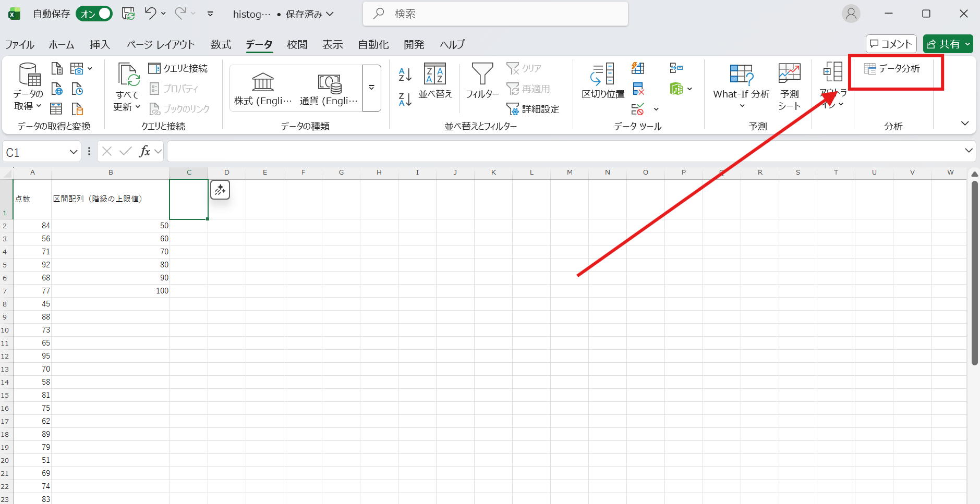Click the From Web data source icon
Screen dimensions: 980x504
pos(56,89)
